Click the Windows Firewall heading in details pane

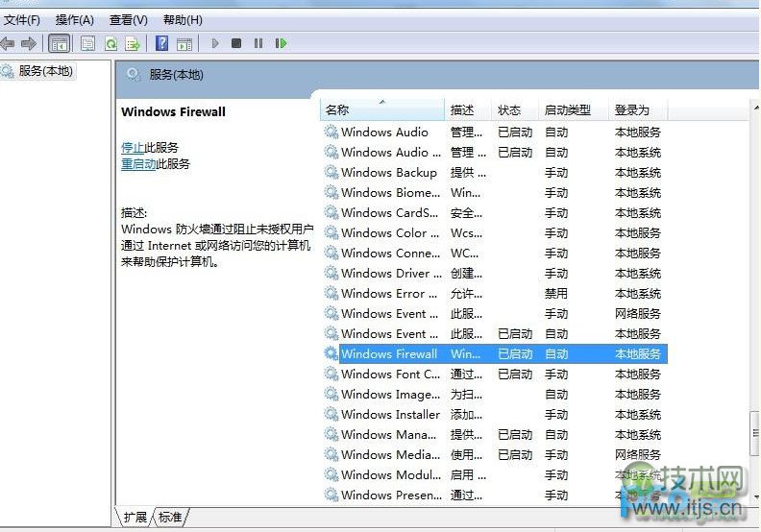173,111
